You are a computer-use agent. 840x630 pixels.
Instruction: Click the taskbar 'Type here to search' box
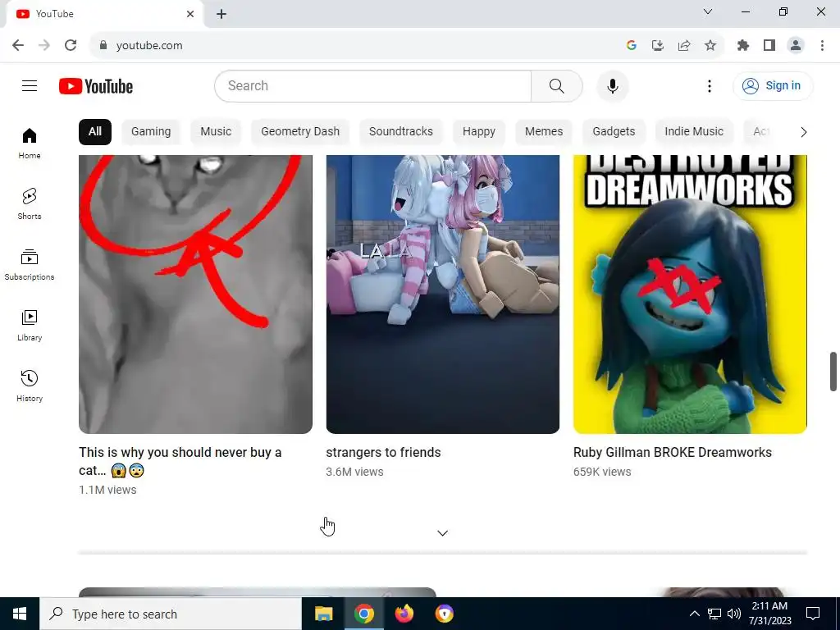171,614
